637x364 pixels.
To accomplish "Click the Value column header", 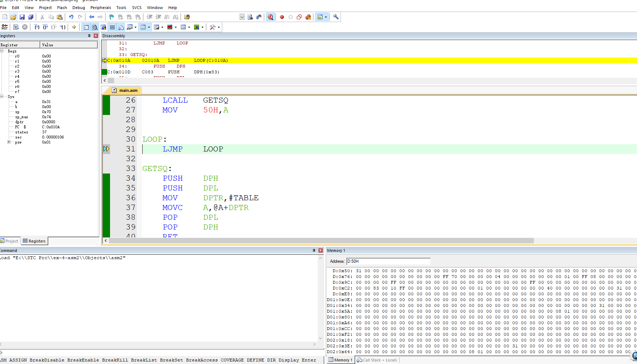I will pyautogui.click(x=69, y=45).
